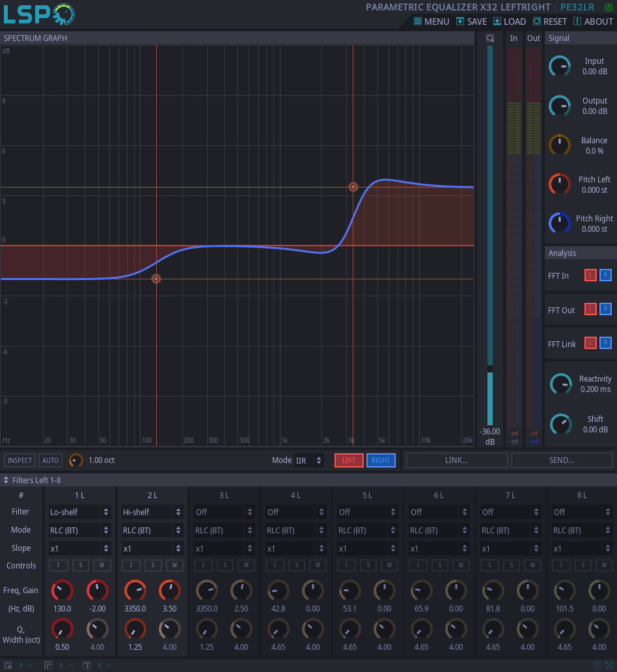Viewport: 617px width, 672px height.
Task: Toggle FFT Out right channel (R)
Action: point(605,309)
